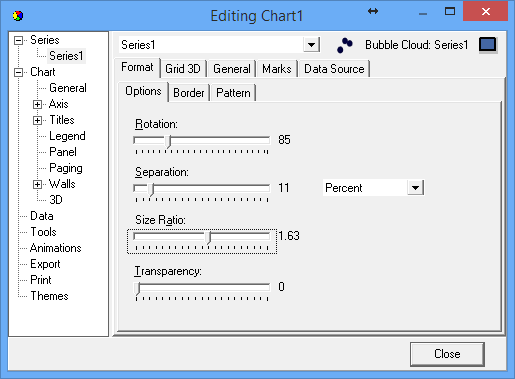Select Titles in the tree
This screenshot has width=515, height=379.
click(x=62, y=120)
